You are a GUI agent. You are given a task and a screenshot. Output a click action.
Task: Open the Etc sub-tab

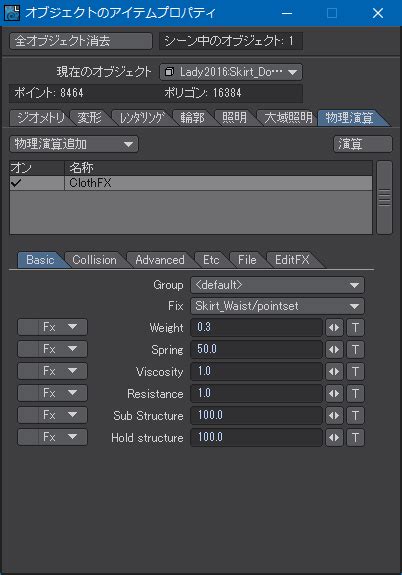click(211, 260)
